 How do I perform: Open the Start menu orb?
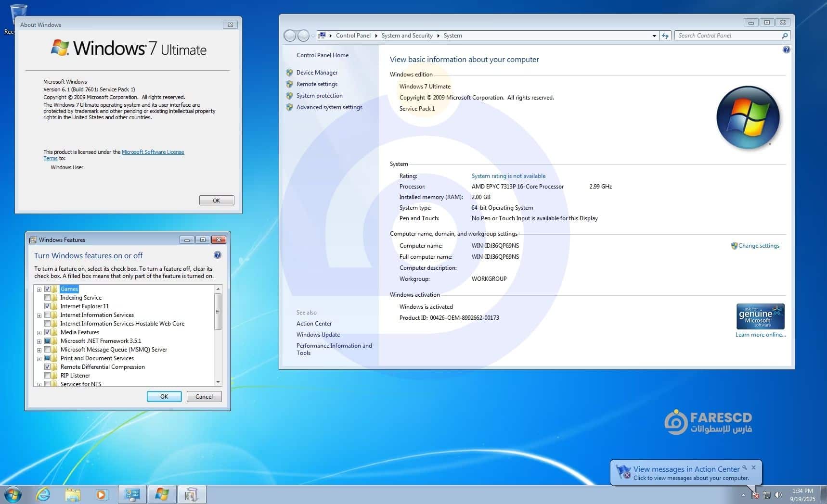click(x=13, y=494)
